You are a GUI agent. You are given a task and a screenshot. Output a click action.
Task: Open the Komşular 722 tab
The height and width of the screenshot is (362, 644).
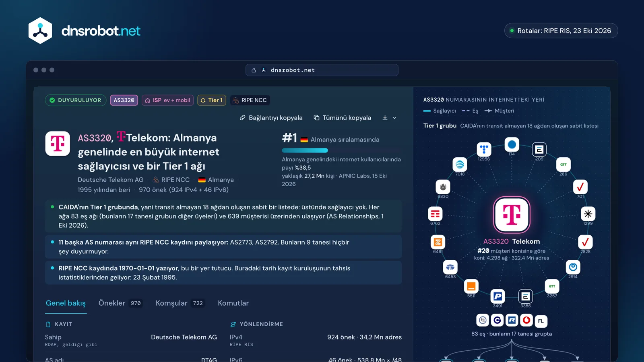(180, 303)
